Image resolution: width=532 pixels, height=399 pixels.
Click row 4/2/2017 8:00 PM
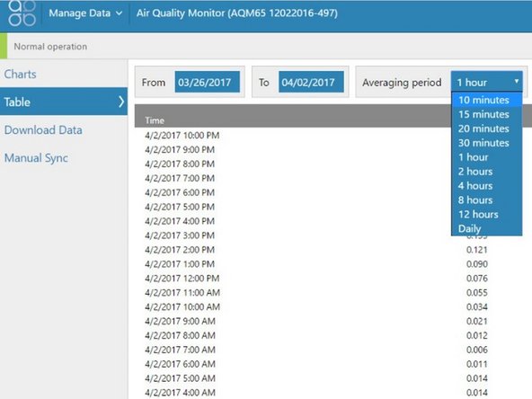[180, 164]
